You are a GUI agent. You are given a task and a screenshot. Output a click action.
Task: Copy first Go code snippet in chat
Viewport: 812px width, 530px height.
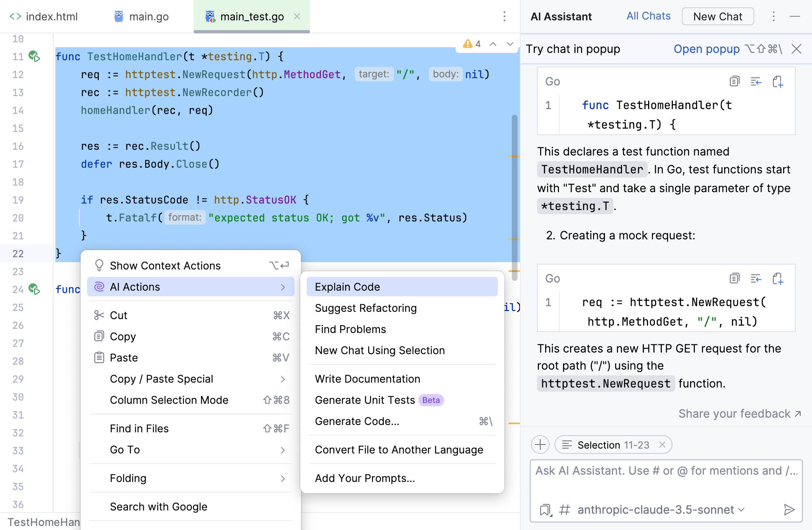tap(734, 81)
